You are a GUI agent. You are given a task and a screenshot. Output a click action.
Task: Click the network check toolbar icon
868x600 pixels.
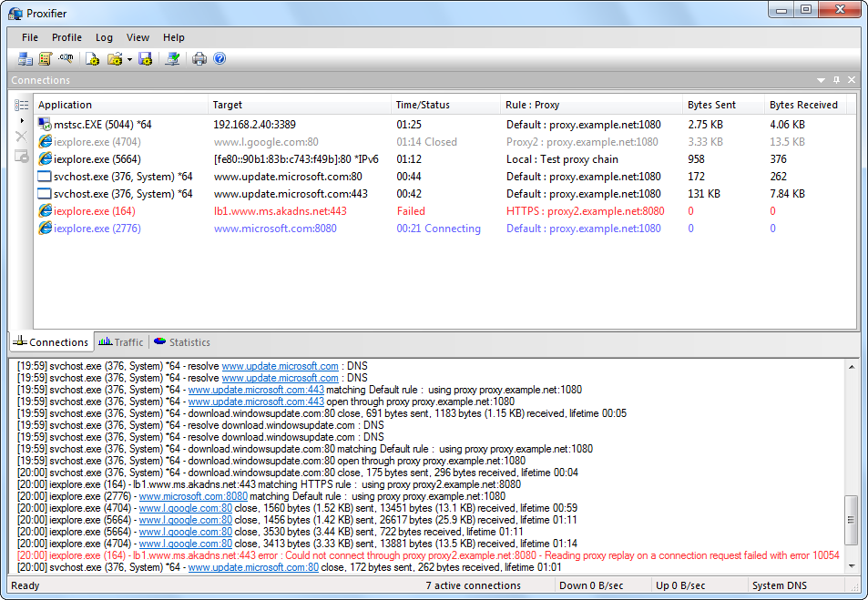click(172, 59)
